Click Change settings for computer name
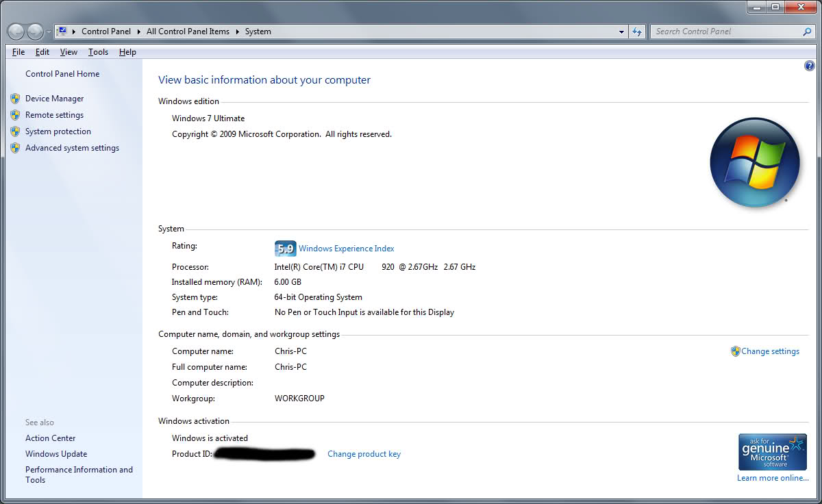Image resolution: width=822 pixels, height=504 pixels. point(770,351)
